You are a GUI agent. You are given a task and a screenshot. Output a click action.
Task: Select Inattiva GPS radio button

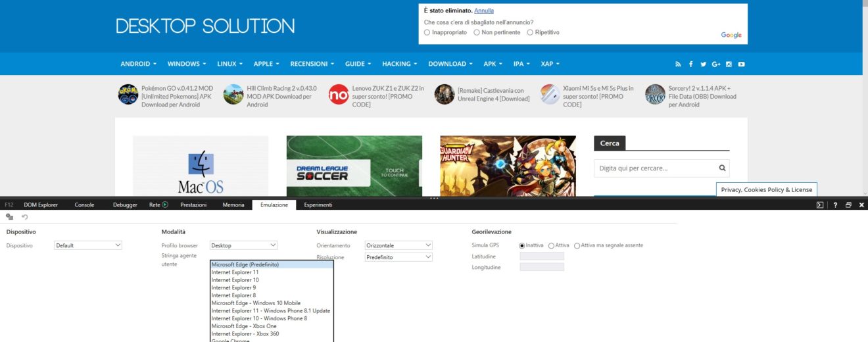point(522,245)
